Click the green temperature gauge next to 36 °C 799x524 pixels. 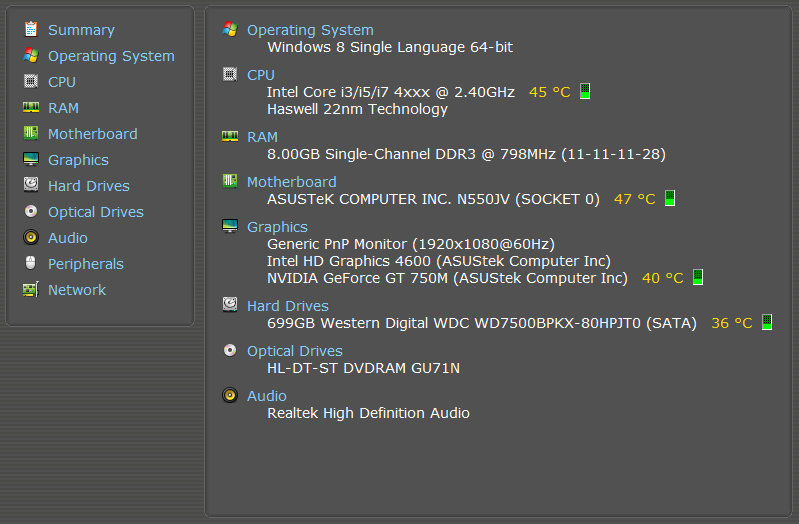pyautogui.click(x=767, y=322)
